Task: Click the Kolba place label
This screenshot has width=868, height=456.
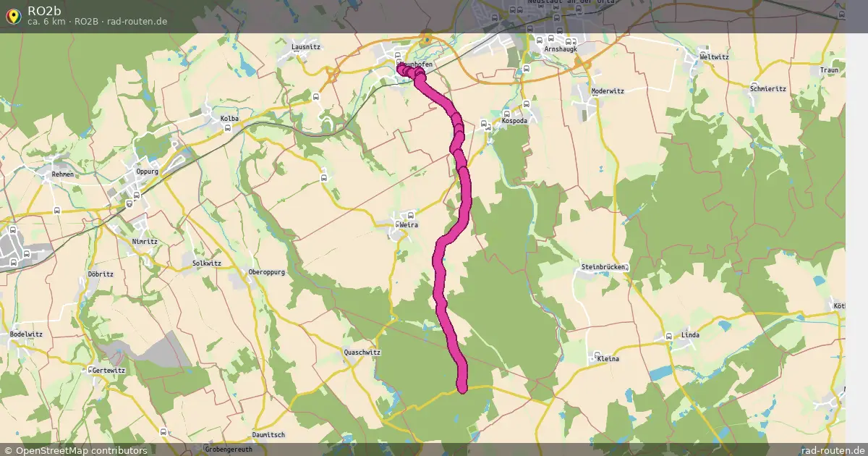Action: tap(229, 118)
